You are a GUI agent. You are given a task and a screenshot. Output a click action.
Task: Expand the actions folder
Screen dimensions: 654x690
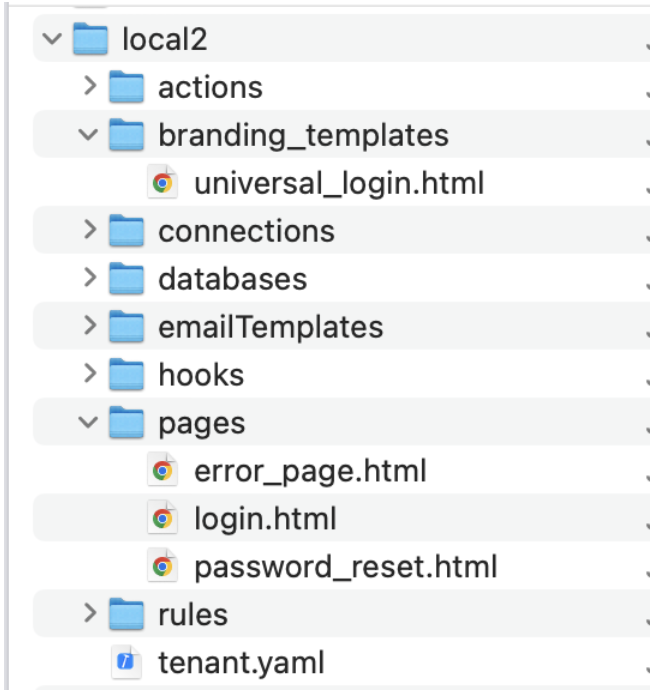click(x=90, y=88)
